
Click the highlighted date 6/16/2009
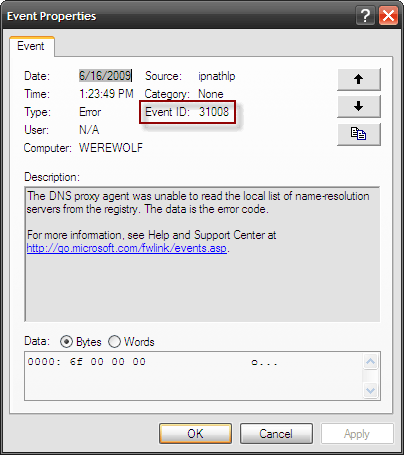(x=105, y=76)
